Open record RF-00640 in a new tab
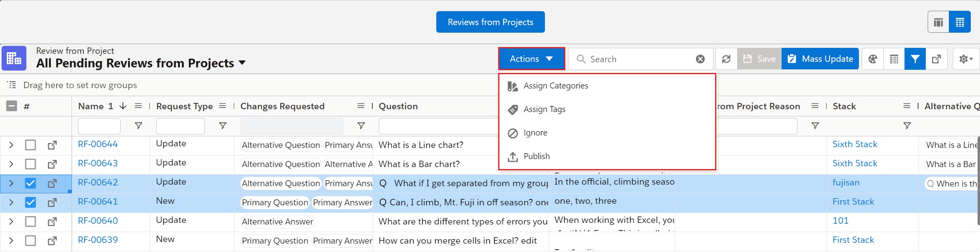The height and width of the screenshot is (252, 980). pyautogui.click(x=52, y=222)
